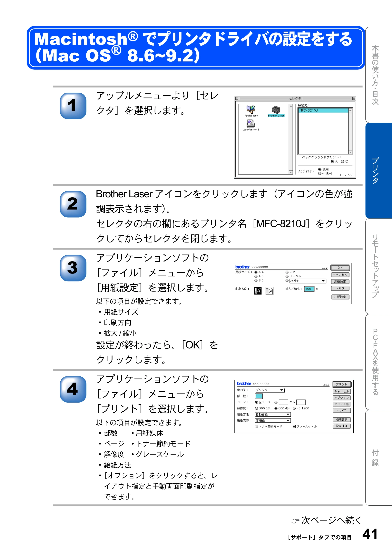The width and height of the screenshot is (392, 556).
Task: Toggle the グレースケール checkbox
Action: tap(294, 427)
